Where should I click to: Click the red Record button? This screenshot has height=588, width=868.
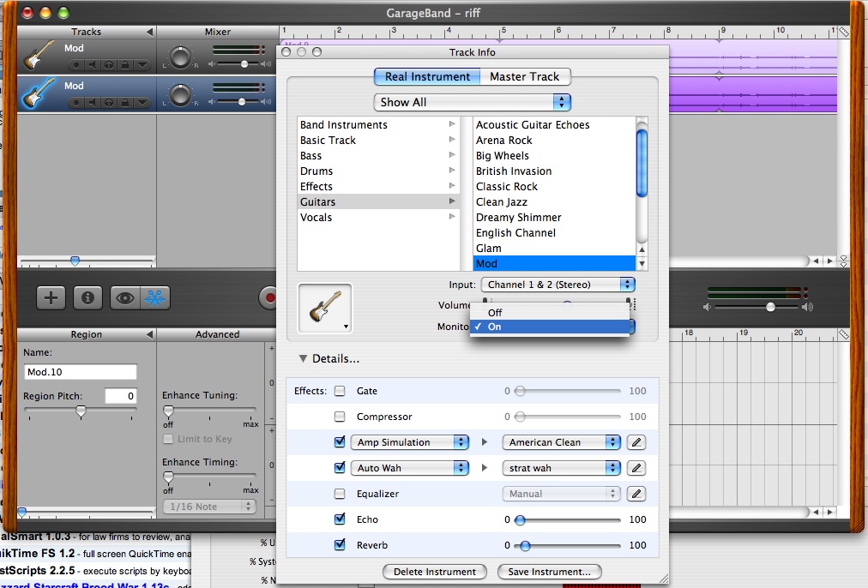click(x=269, y=298)
